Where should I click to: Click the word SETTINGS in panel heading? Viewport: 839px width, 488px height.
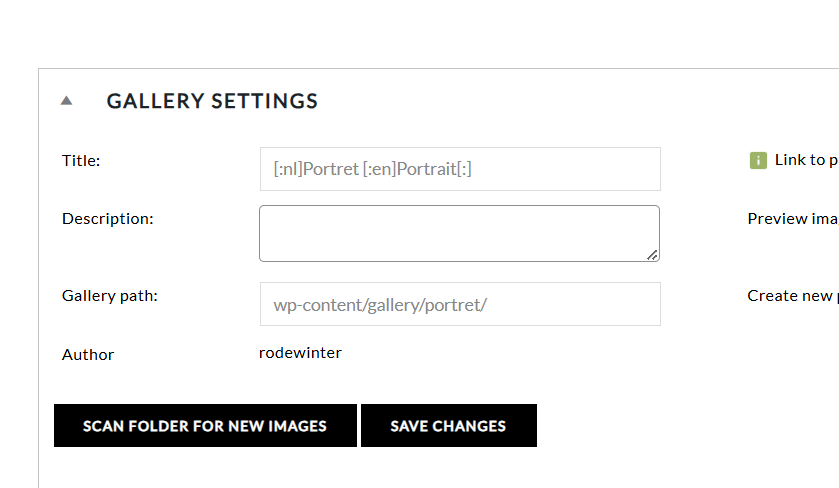tap(265, 101)
